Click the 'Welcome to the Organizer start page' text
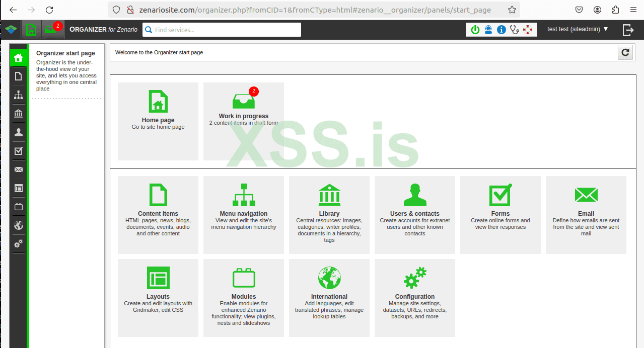 pyautogui.click(x=159, y=52)
